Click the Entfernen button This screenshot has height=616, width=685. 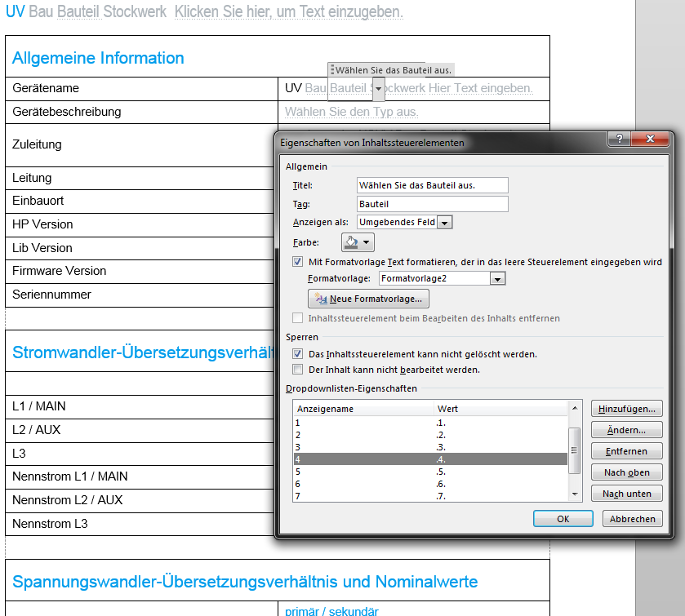pos(626,451)
